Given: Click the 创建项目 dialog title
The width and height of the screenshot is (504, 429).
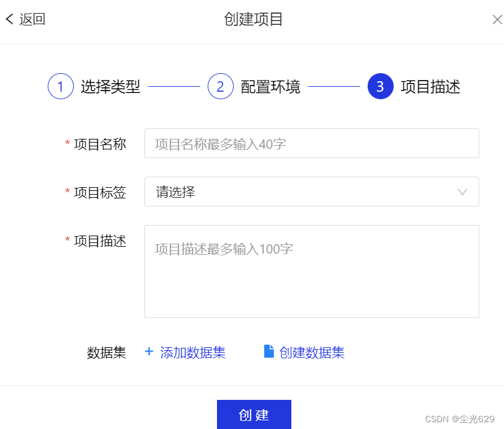Looking at the screenshot, I should [x=254, y=19].
